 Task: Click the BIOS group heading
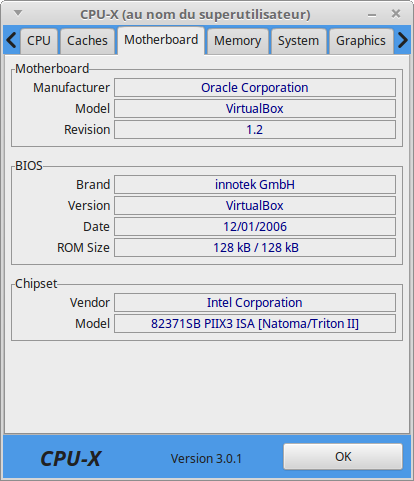[x=29, y=166]
